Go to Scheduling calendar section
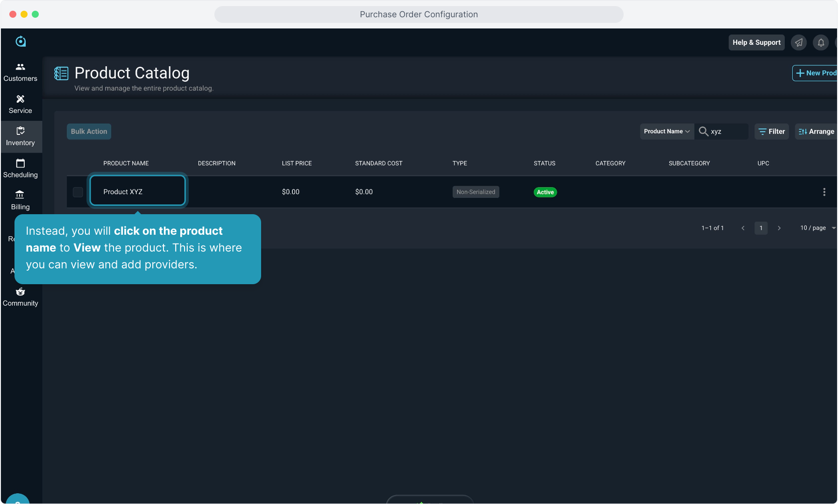Image resolution: width=838 pixels, height=504 pixels. tap(20, 168)
